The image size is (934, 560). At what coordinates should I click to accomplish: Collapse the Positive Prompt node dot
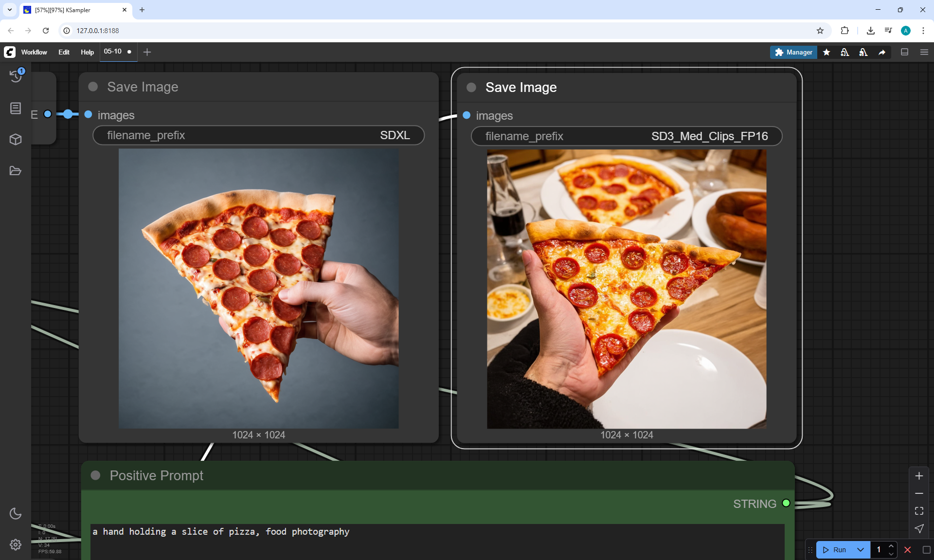95,475
